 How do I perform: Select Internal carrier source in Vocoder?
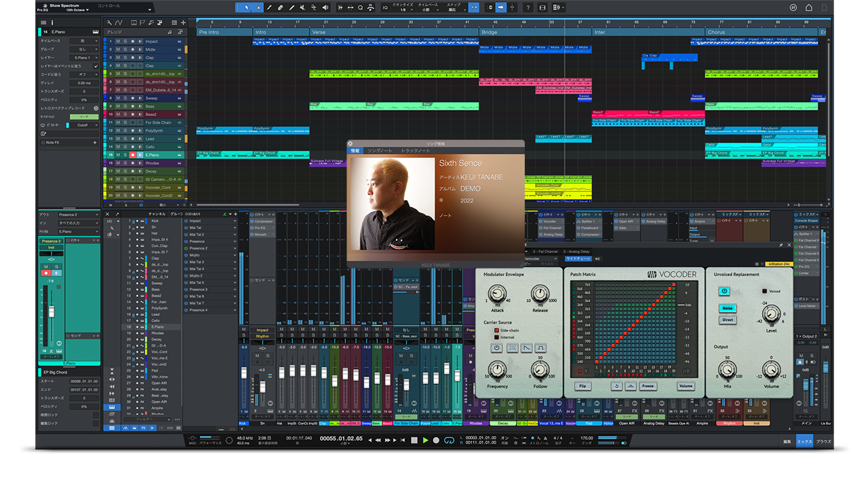pyautogui.click(x=496, y=337)
